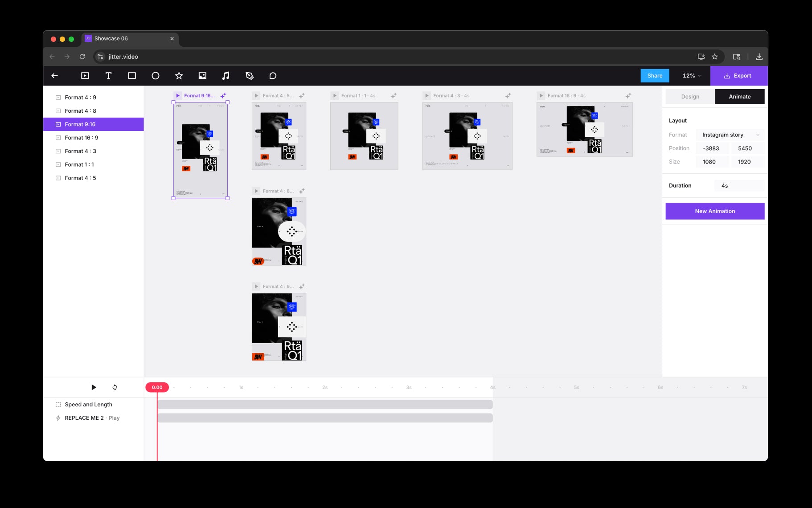
Task: Select the Pen drawing tool
Action: pyautogui.click(x=250, y=76)
